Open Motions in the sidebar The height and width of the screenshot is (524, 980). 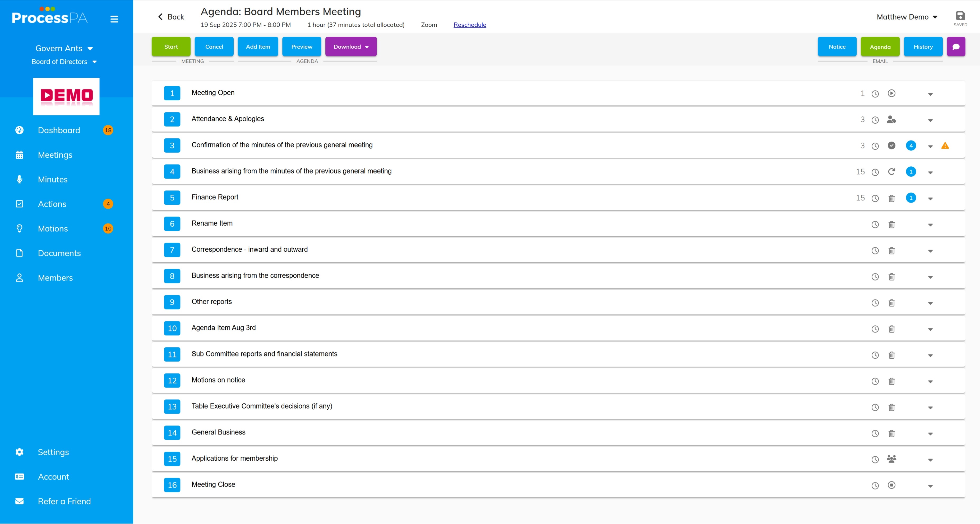(53, 228)
